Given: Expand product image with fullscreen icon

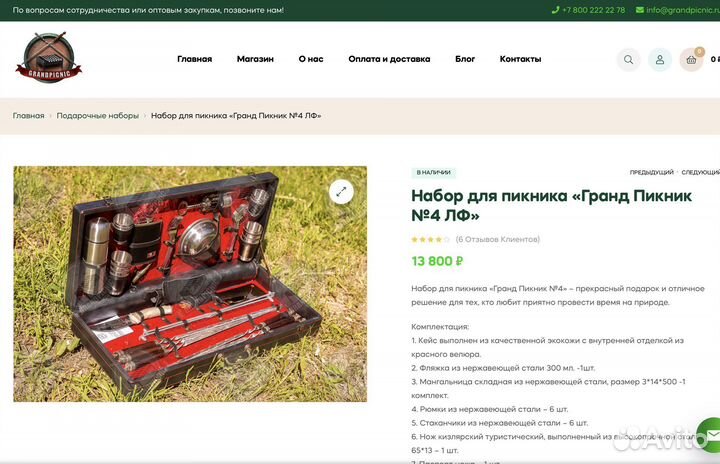Looking at the screenshot, I should [x=341, y=192].
